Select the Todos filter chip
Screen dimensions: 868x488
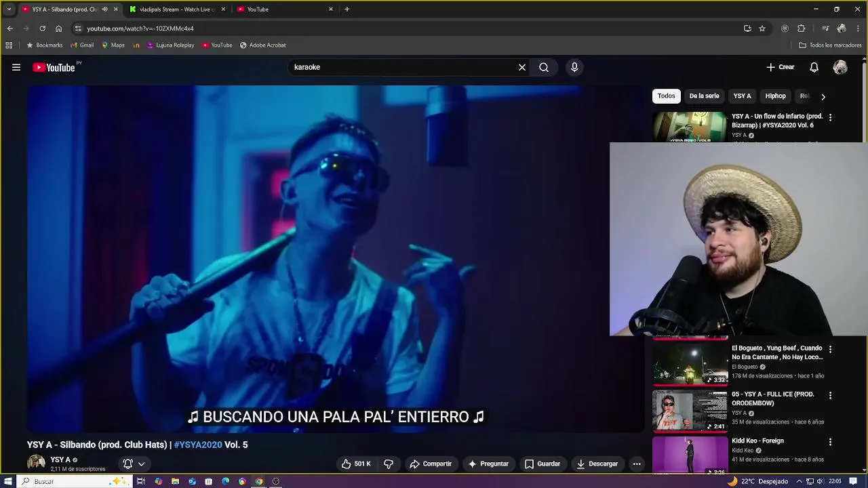666,96
